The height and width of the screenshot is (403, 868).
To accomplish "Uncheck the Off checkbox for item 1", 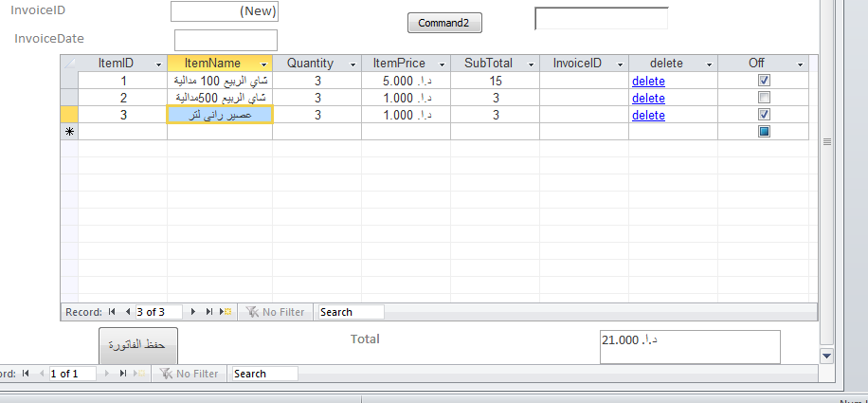I will coord(764,81).
